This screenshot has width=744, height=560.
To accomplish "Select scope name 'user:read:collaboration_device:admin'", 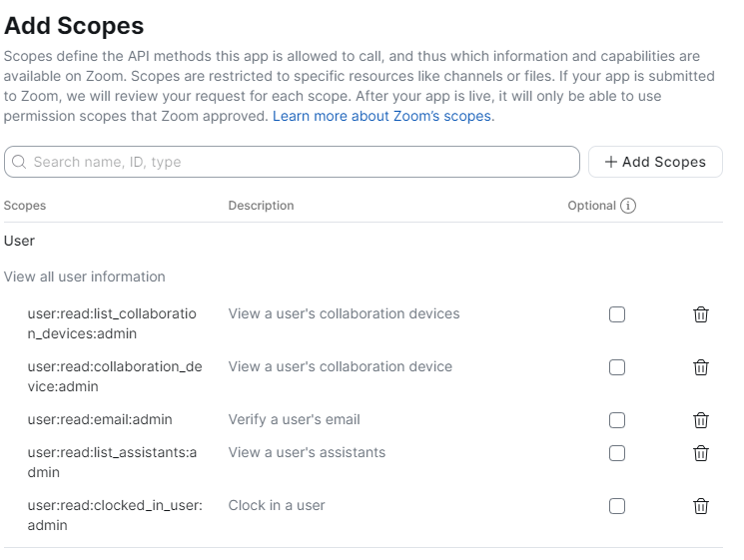I will [x=115, y=376].
